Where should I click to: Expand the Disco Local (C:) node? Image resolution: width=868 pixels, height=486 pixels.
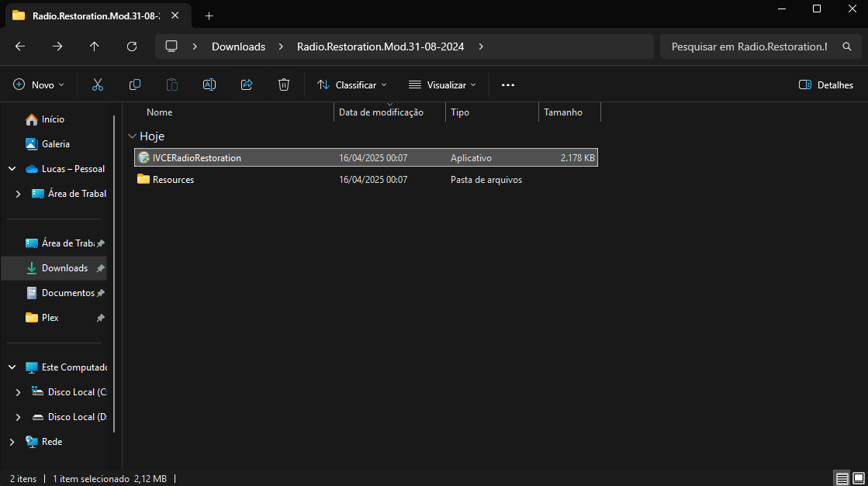pyautogui.click(x=19, y=392)
